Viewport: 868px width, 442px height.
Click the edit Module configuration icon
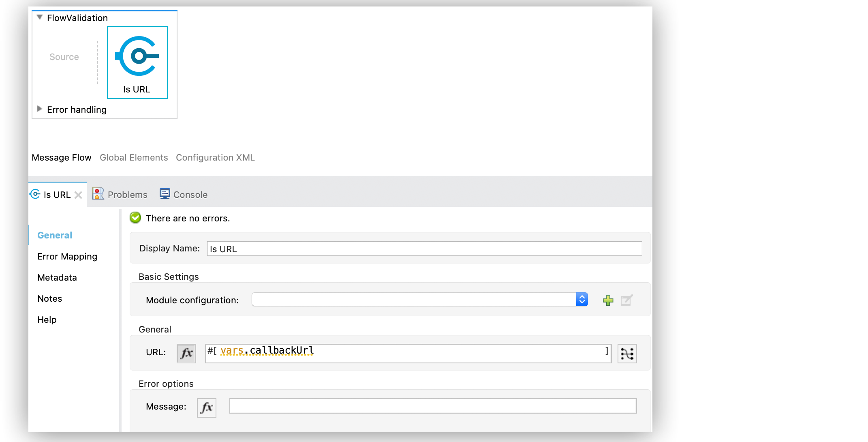point(626,300)
